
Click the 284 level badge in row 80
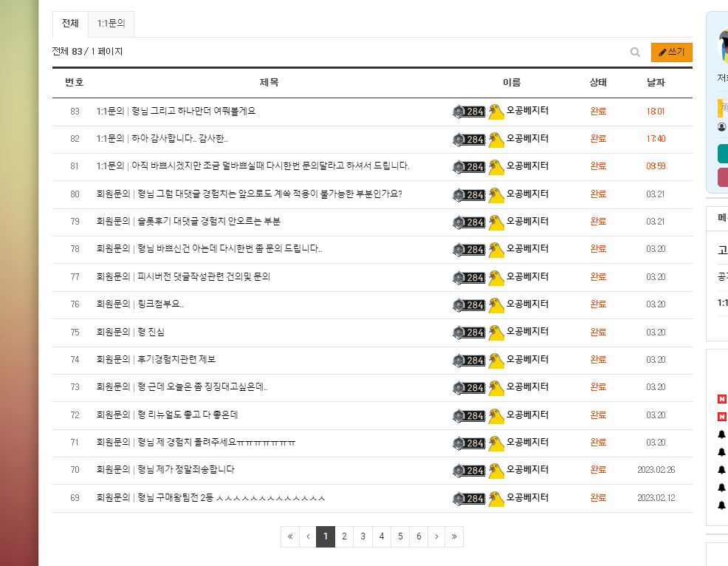(x=469, y=195)
